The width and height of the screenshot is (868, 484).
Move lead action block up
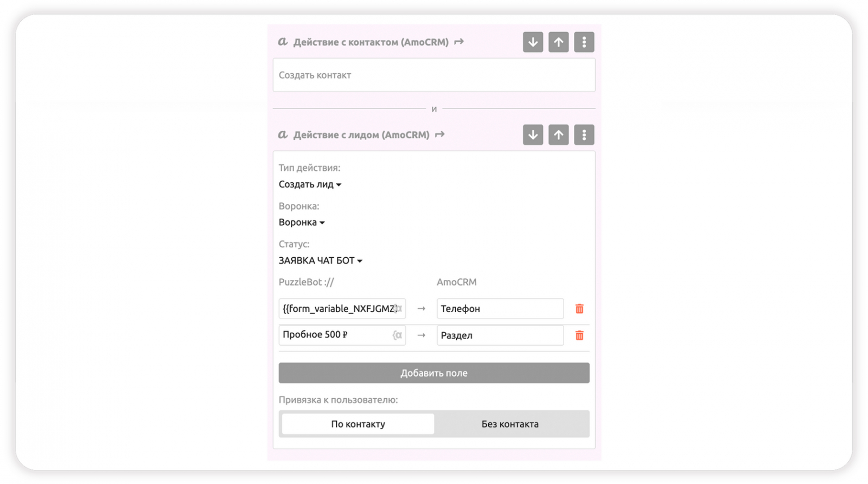click(x=558, y=135)
